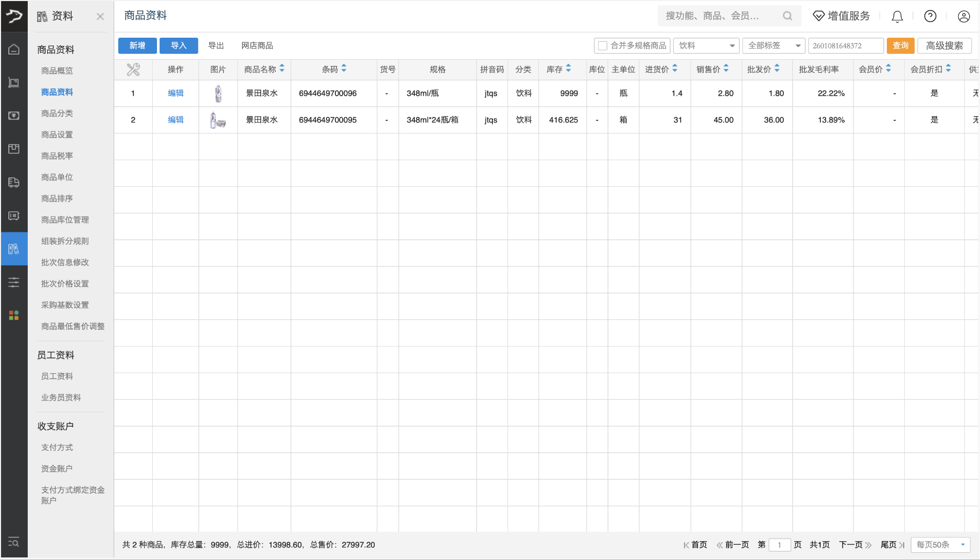Open the 饮料 category dropdown
The width and height of the screenshot is (980, 559).
tap(706, 46)
